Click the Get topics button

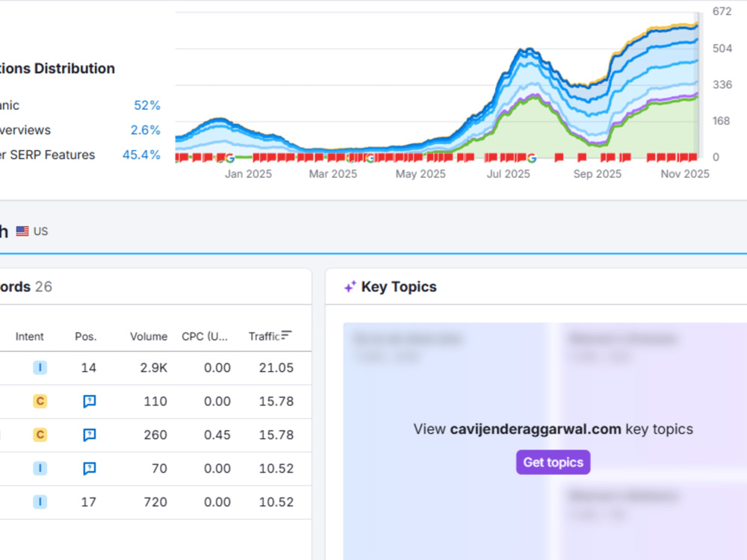[x=553, y=462]
